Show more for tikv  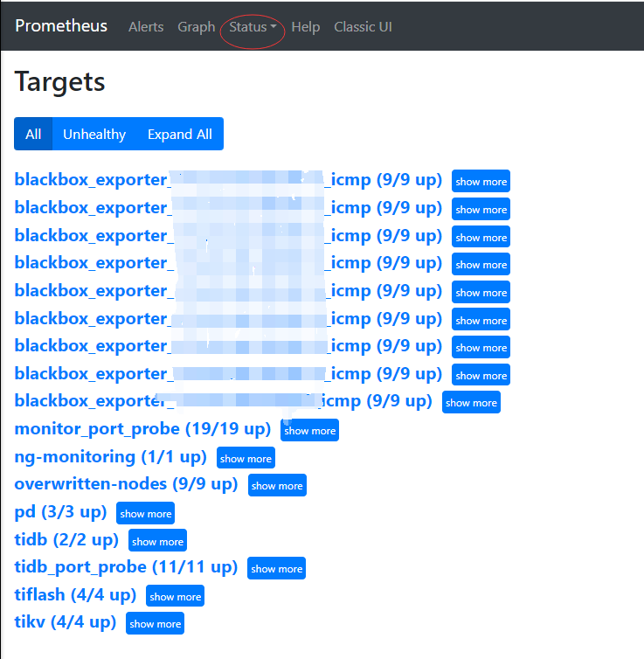pyautogui.click(x=155, y=623)
